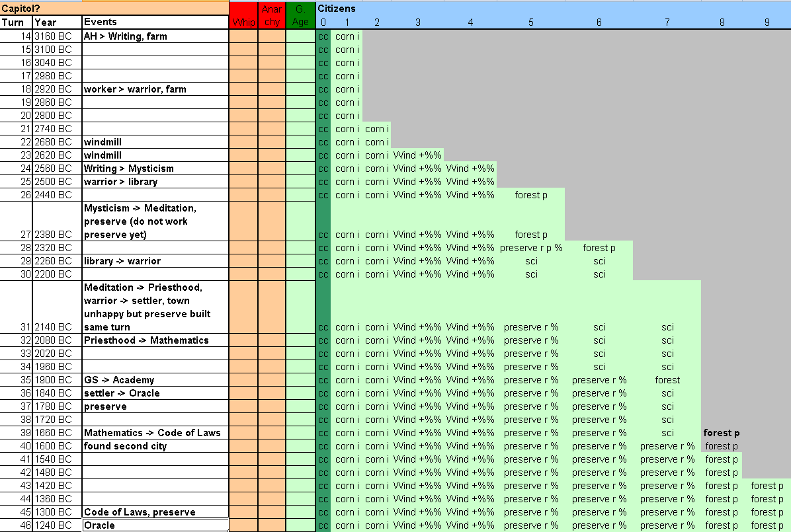
Task: Click the "Events" column header cell
Action: tap(155, 22)
